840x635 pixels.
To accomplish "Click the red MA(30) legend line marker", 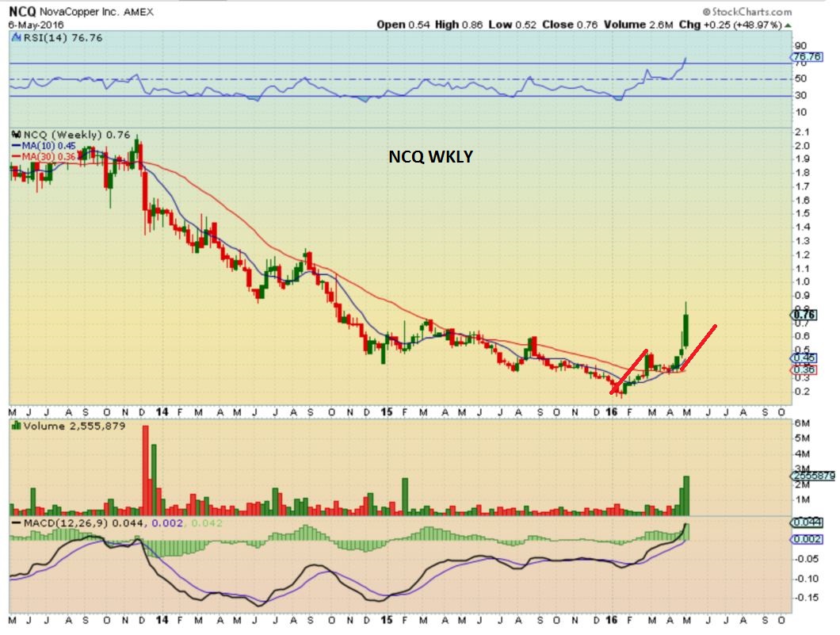I will coord(16,156).
